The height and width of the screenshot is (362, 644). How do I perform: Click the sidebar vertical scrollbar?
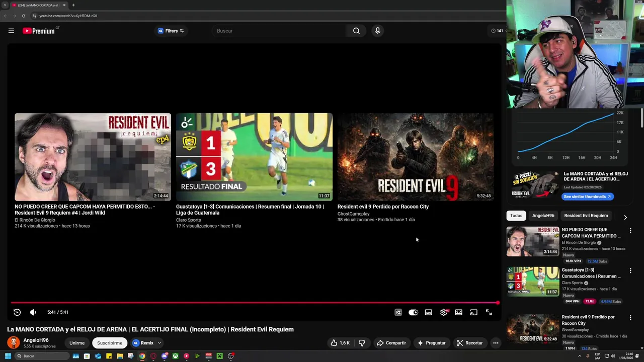(642, 118)
